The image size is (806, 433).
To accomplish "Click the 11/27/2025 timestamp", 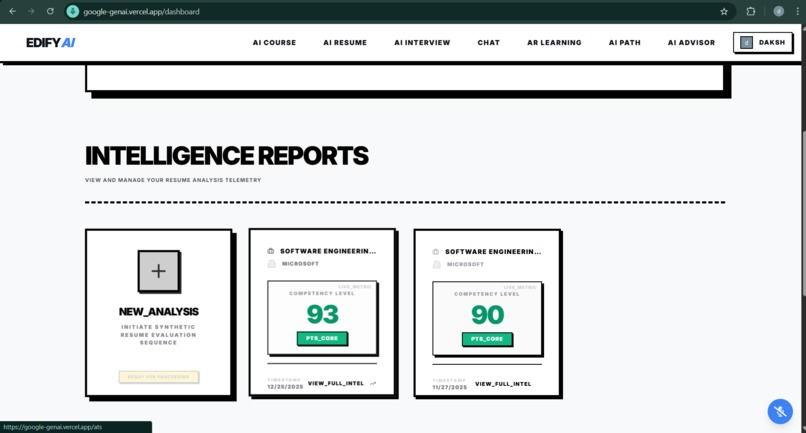I will point(450,387).
